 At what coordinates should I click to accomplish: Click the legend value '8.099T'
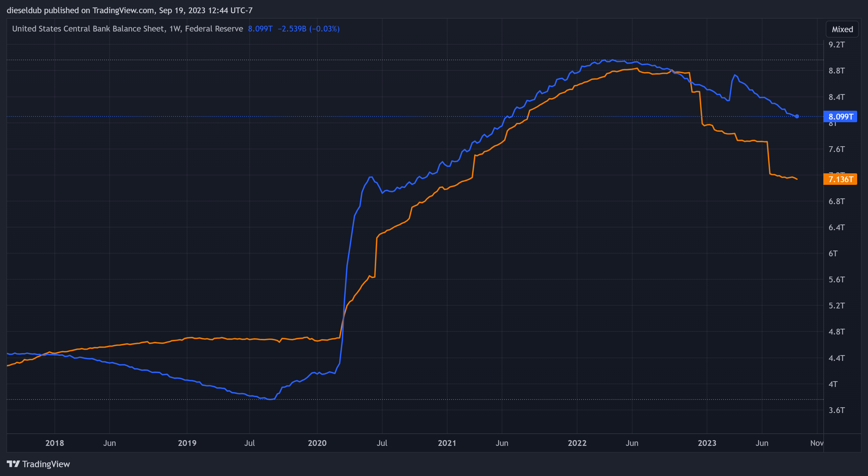(x=260, y=29)
